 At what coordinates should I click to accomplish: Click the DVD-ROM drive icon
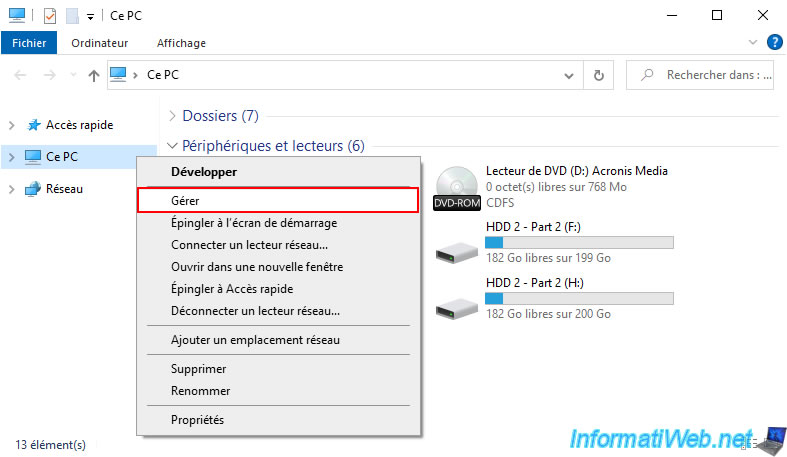tap(458, 188)
